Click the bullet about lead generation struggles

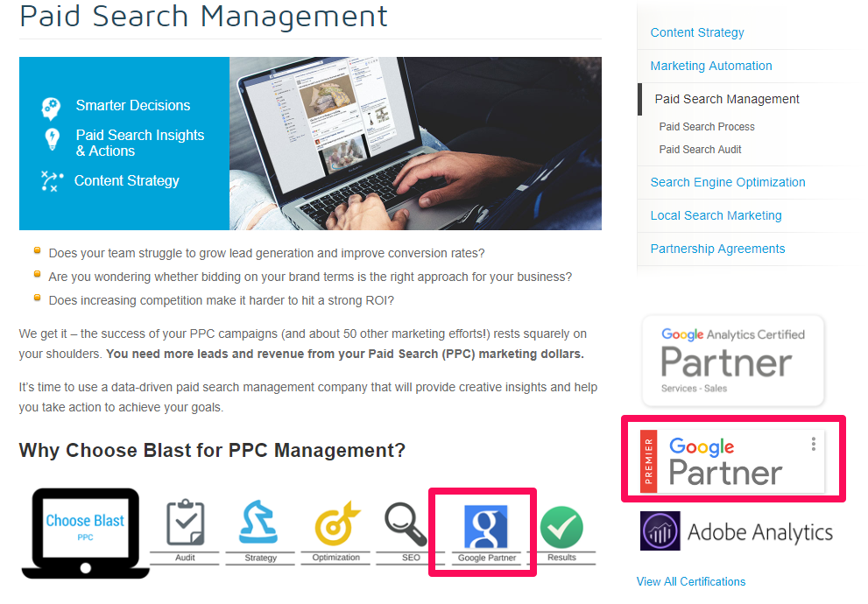(267, 253)
